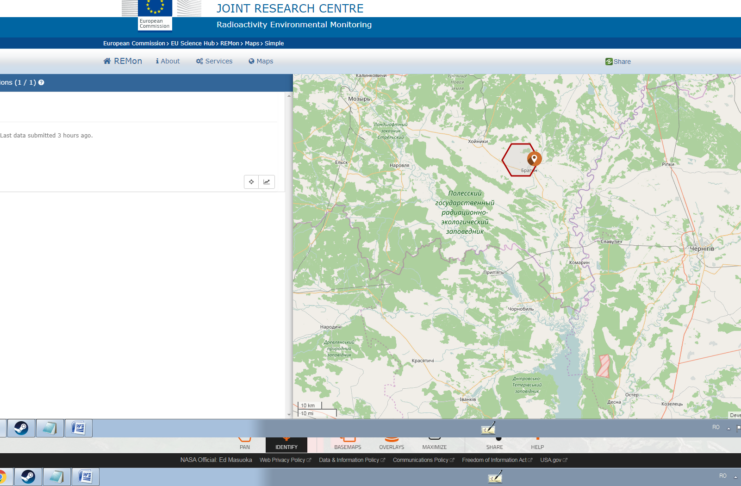The image size is (741, 486).
Task: Open the BASEMAPS tool
Action: [347, 444]
